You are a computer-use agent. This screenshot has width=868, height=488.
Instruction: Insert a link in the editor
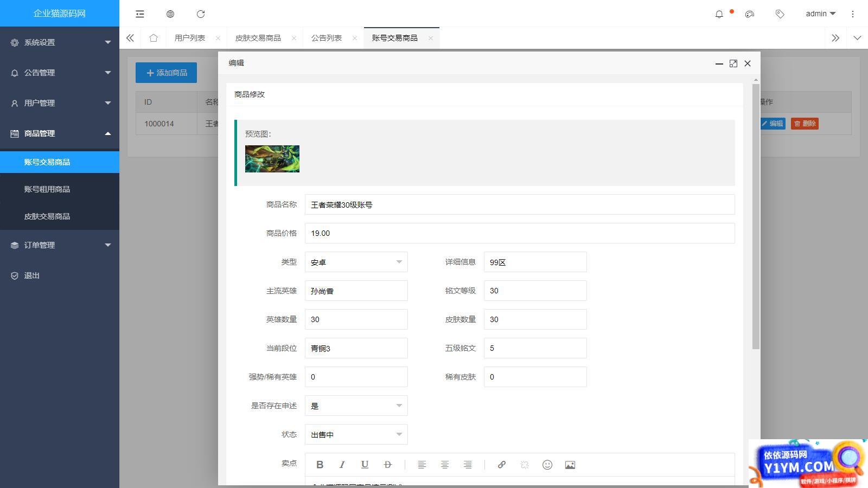pos(502,465)
